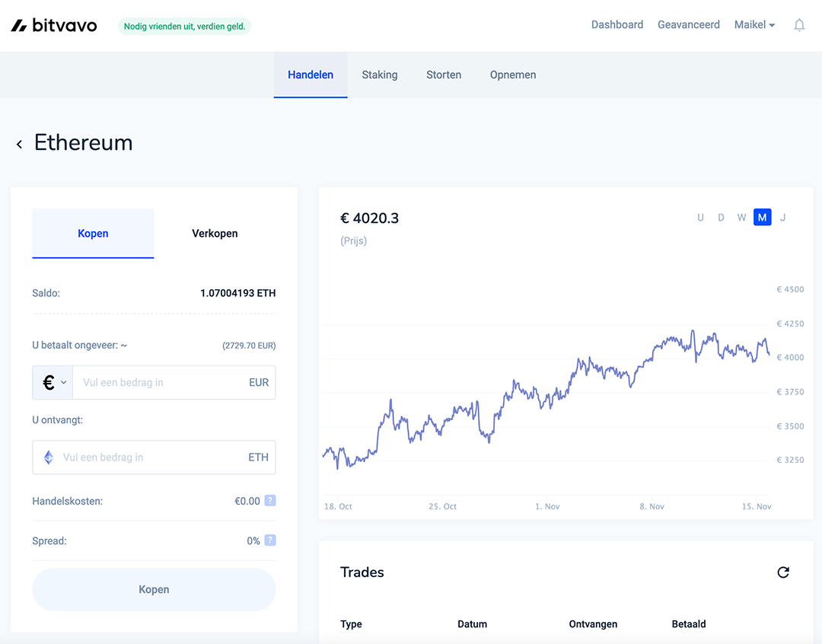Open the Staking tab
Image resolution: width=822 pixels, height=644 pixels.
pyautogui.click(x=380, y=75)
